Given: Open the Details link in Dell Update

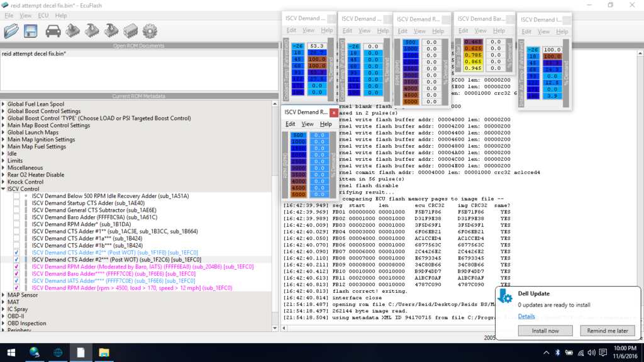Looking at the screenshot, I should tap(526, 317).
